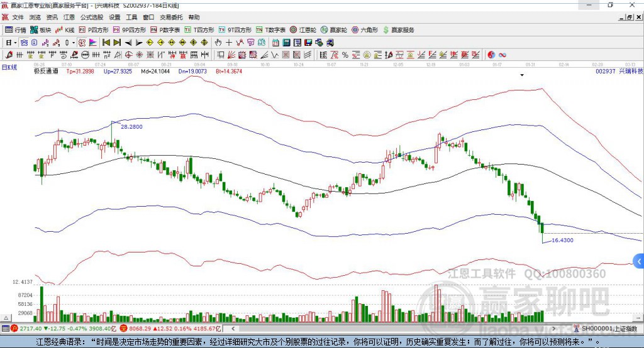Viewport: 644px width, 348px height.
Task: Click SH000001 上证指数 in status bar
Action: coord(609,329)
